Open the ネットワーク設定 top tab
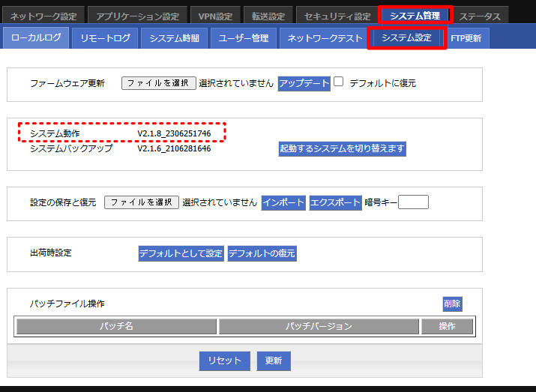Screen dimensions: 536x392 tap(43, 16)
